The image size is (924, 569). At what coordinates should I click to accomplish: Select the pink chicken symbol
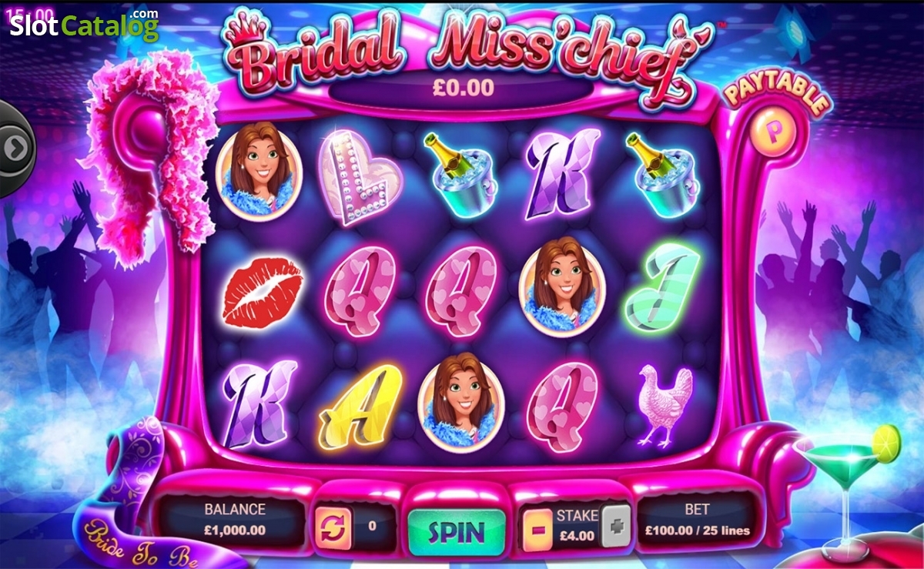point(664,405)
